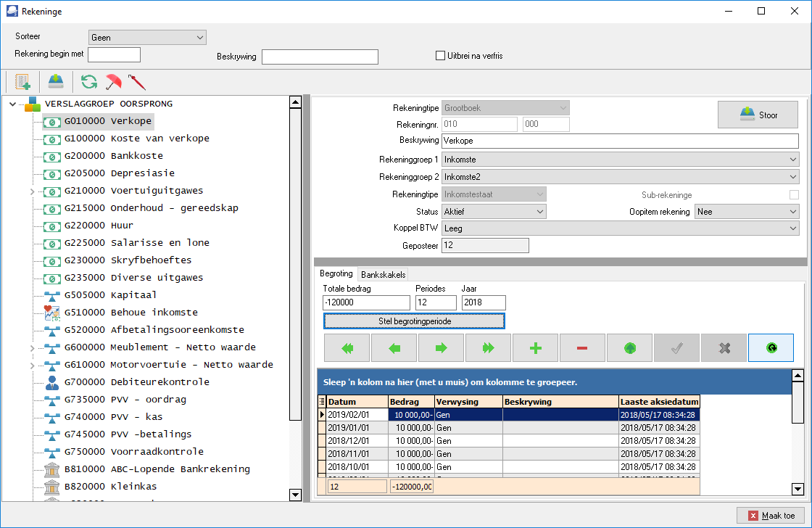Click the green plus add-record button
812x528 pixels.
[x=536, y=347]
